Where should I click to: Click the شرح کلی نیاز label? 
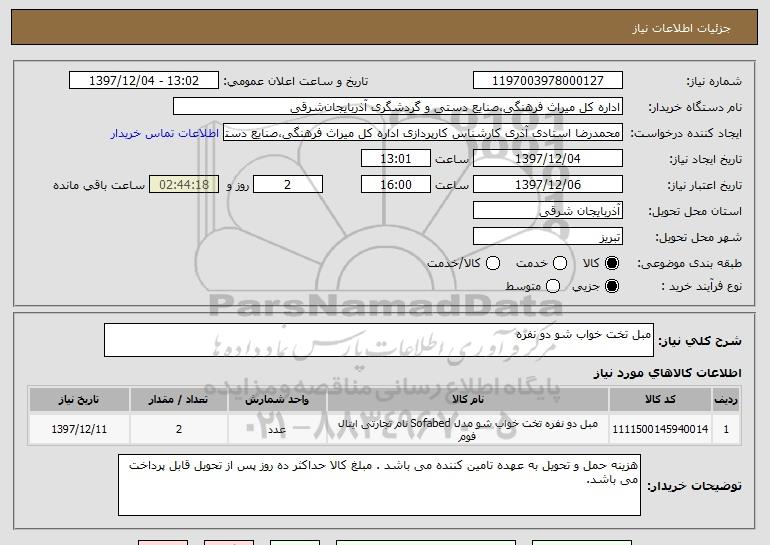[700, 340]
